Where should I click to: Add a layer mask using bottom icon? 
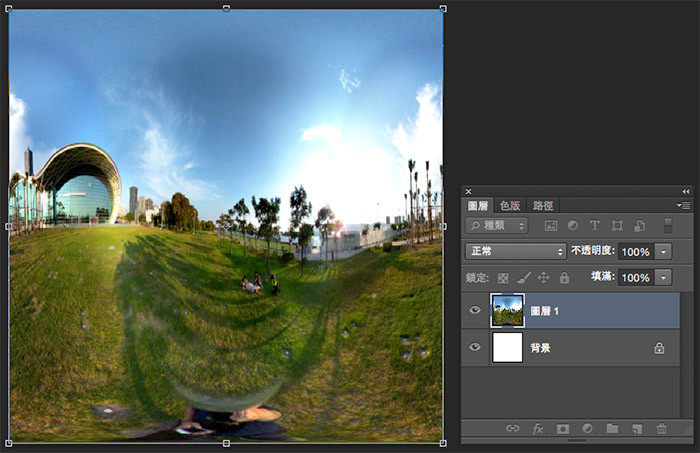click(x=562, y=428)
